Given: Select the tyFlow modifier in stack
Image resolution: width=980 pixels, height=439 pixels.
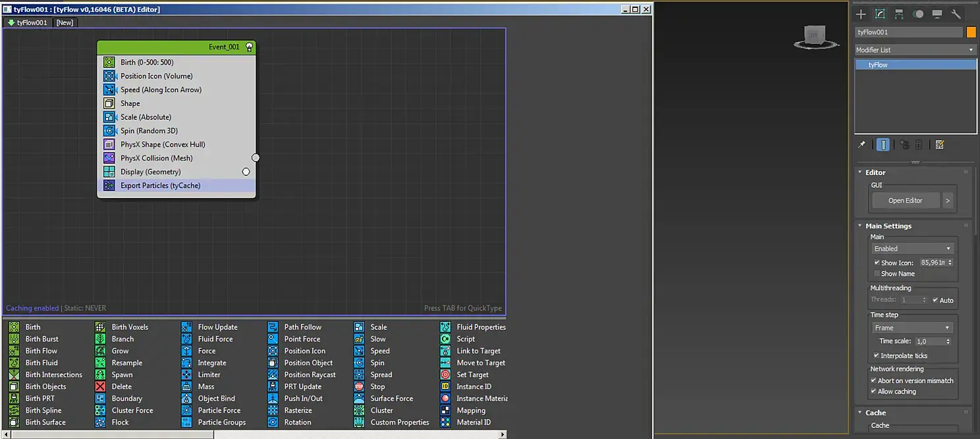Looking at the screenshot, I should click(915, 65).
